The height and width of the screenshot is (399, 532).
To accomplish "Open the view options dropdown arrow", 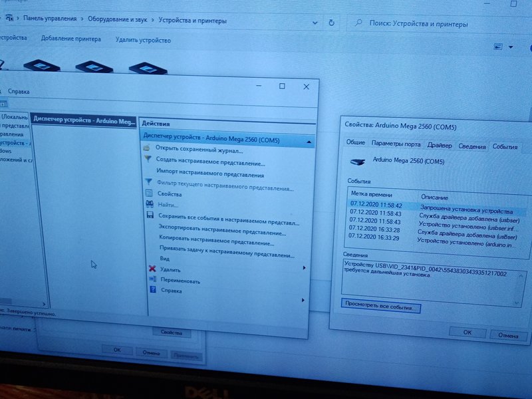I will click(511, 47).
